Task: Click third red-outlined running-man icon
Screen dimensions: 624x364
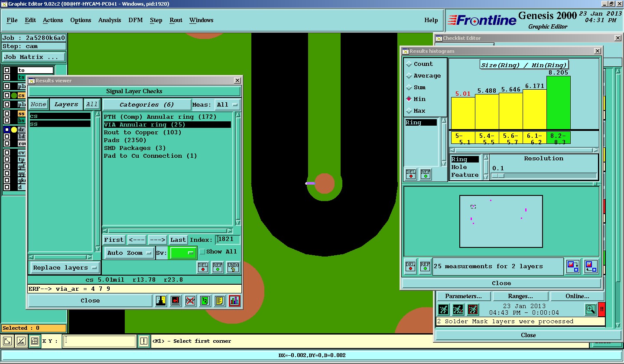Action: pos(473,309)
